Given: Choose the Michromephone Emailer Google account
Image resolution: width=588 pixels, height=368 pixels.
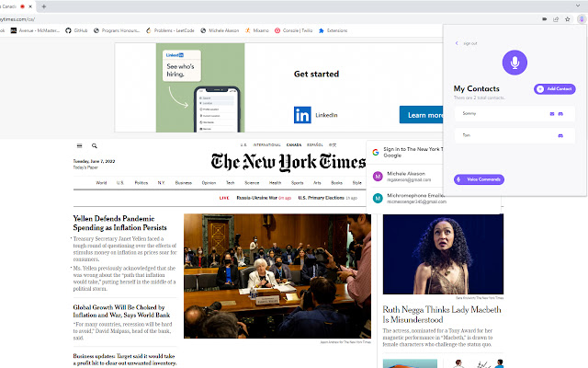Looking at the screenshot, I should pyautogui.click(x=408, y=199).
